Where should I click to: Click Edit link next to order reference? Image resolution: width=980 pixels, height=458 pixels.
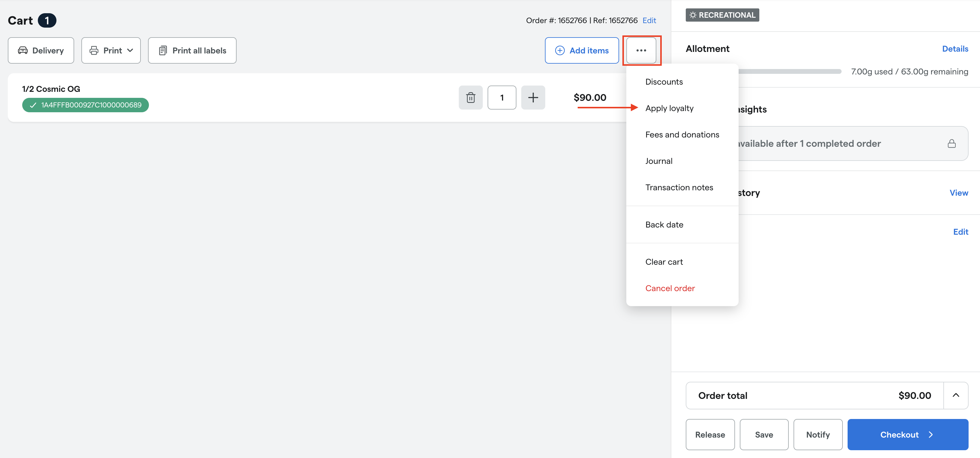point(649,20)
